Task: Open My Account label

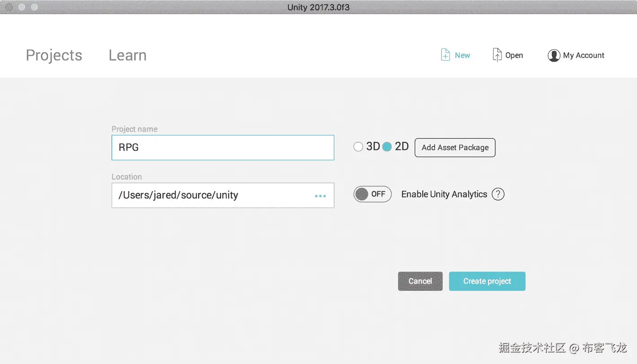Action: point(584,55)
